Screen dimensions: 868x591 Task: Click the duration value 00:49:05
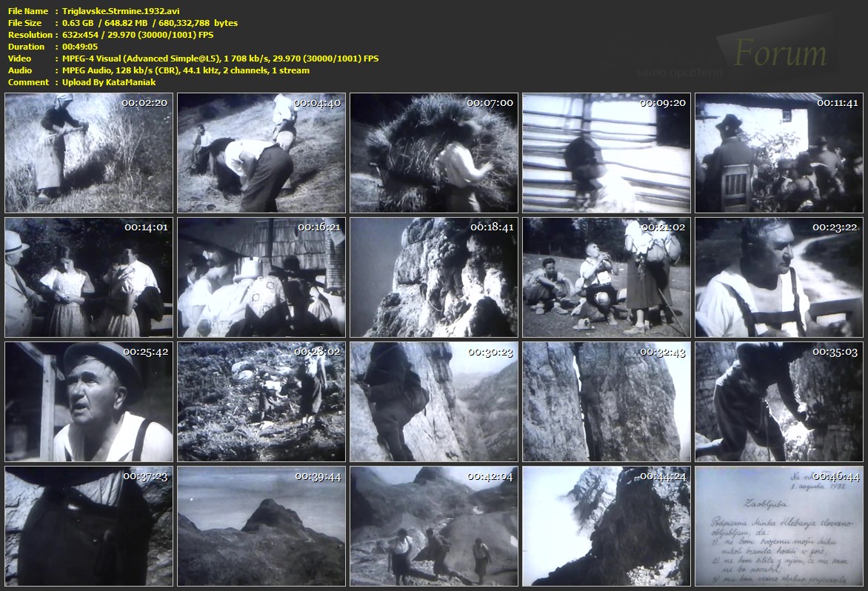[x=80, y=47]
